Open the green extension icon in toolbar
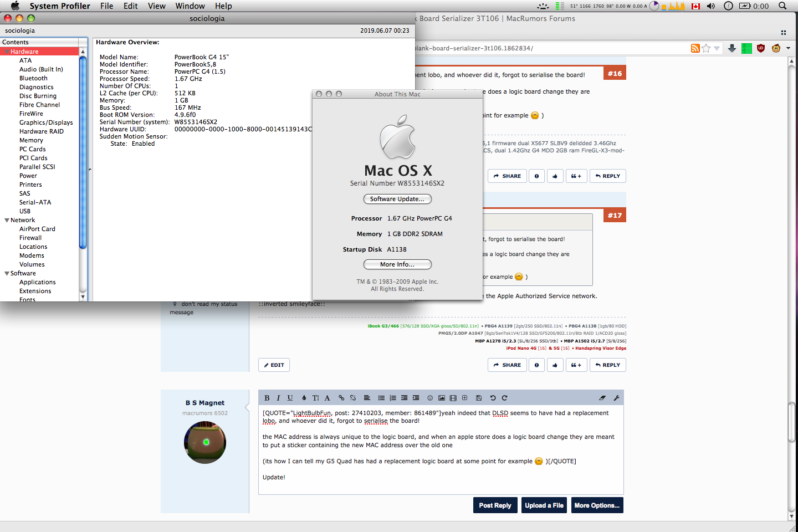798x532 pixels. click(x=746, y=48)
